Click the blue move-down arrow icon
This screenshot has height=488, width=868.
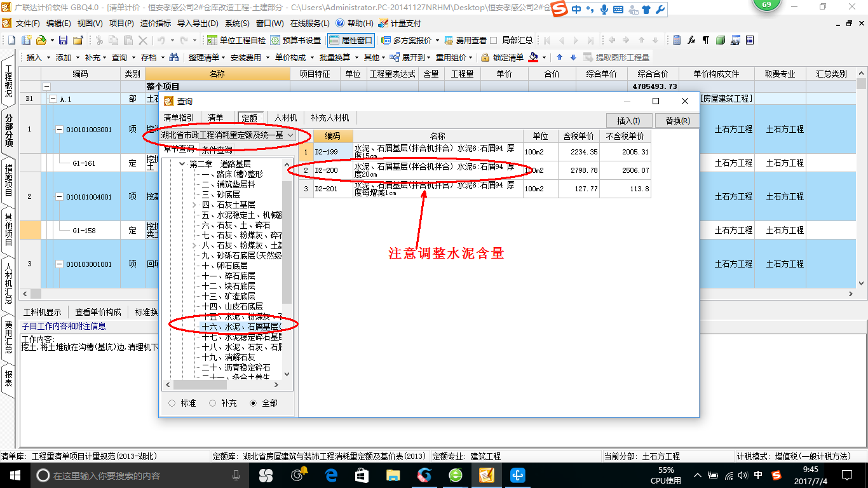pos(573,57)
